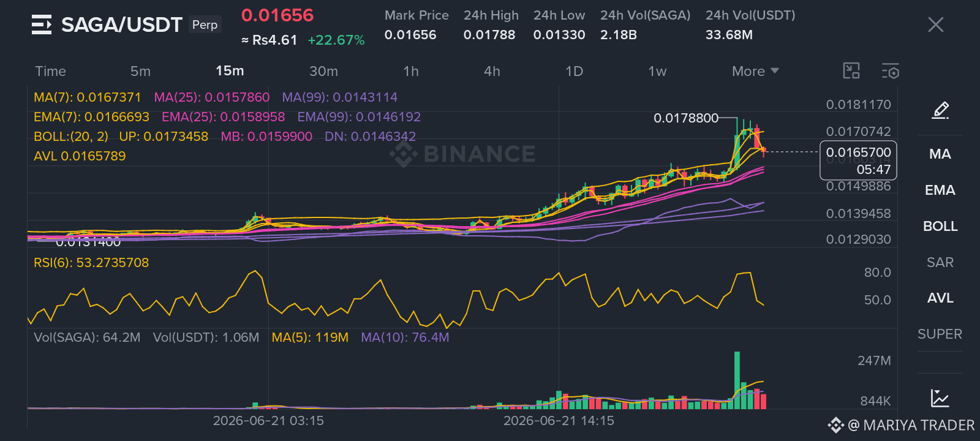Click the 80.0 RSI axis label
Screen dimensions: 980x441
[x=877, y=273]
